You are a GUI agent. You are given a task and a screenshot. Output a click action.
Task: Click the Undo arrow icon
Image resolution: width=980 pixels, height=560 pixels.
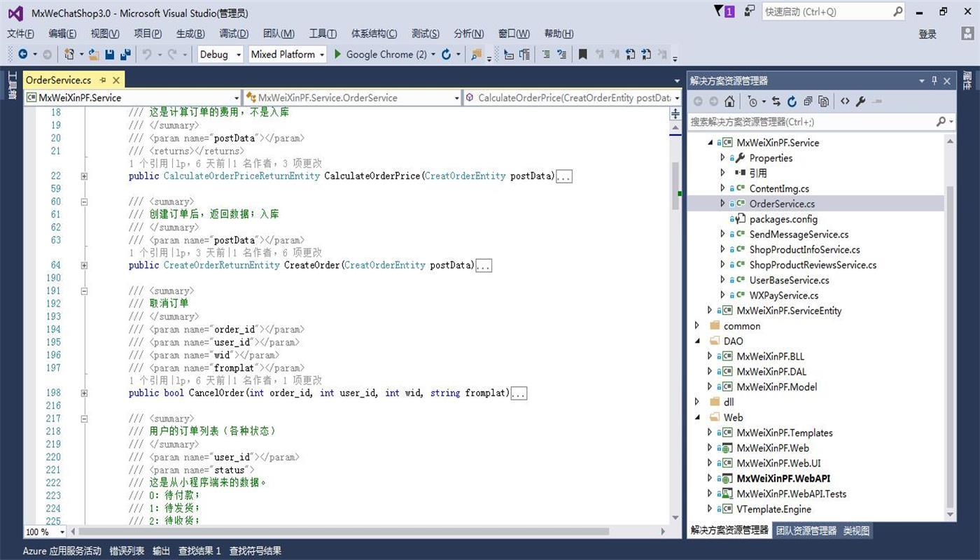click(147, 54)
